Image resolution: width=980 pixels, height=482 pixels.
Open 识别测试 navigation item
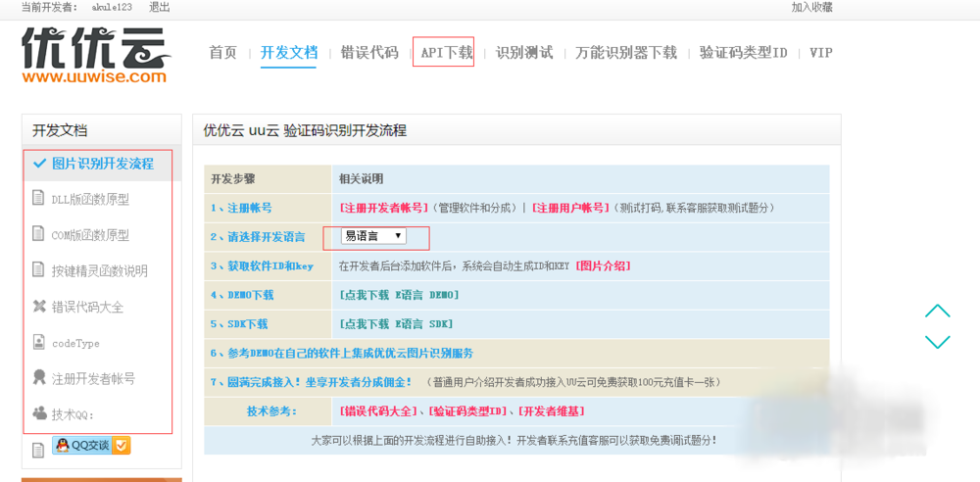524,53
